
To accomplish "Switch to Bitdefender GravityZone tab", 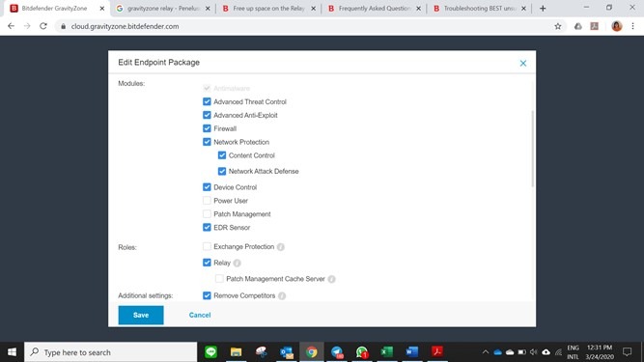I will [x=54, y=9].
